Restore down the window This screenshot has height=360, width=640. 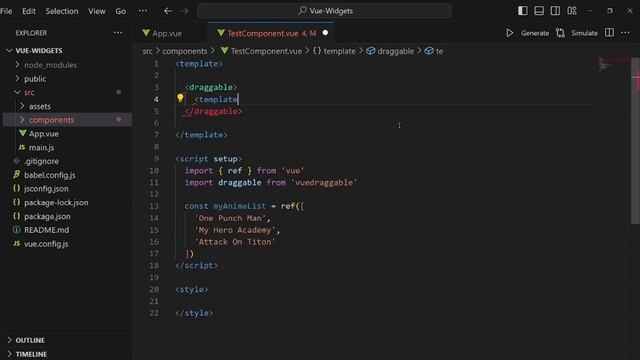pos(610,11)
